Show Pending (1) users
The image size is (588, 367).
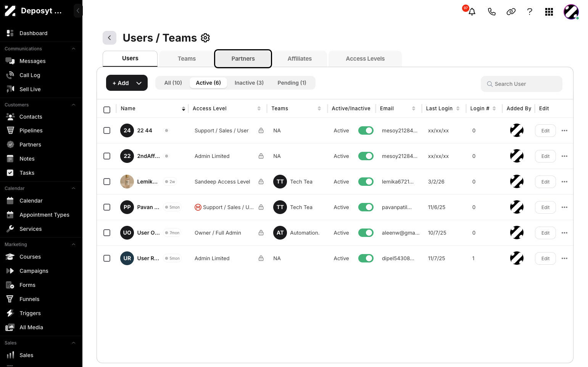(292, 83)
